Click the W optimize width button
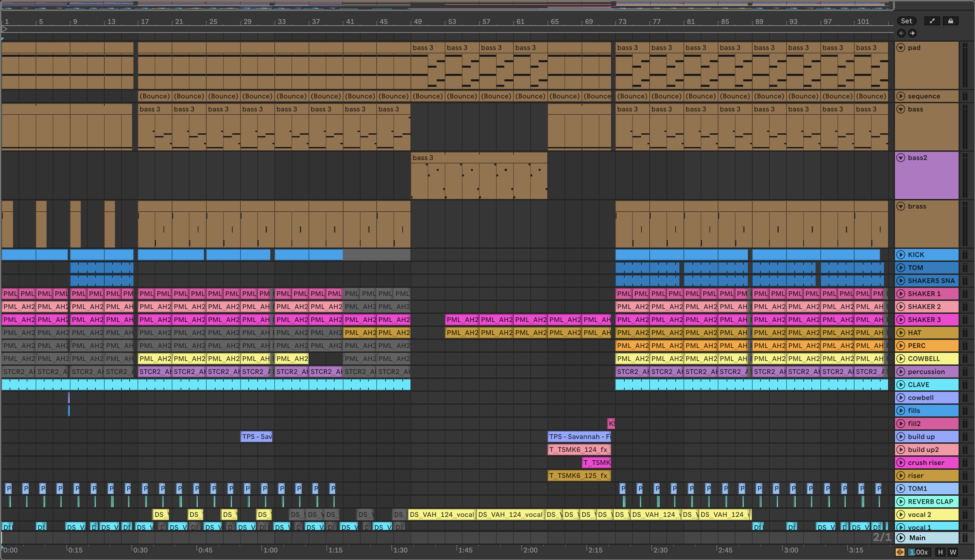The width and height of the screenshot is (975, 560). [x=953, y=552]
